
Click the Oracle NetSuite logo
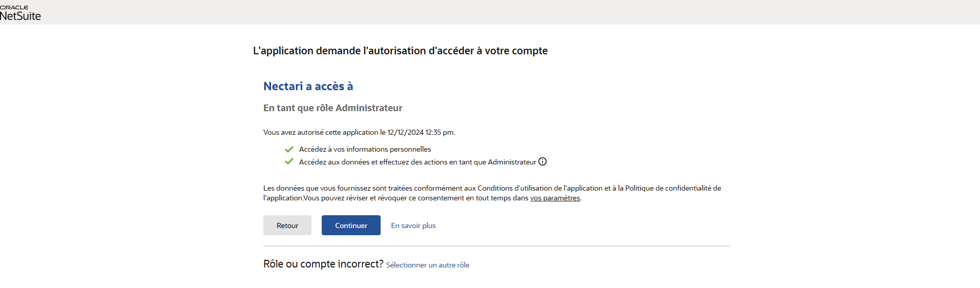(x=20, y=13)
